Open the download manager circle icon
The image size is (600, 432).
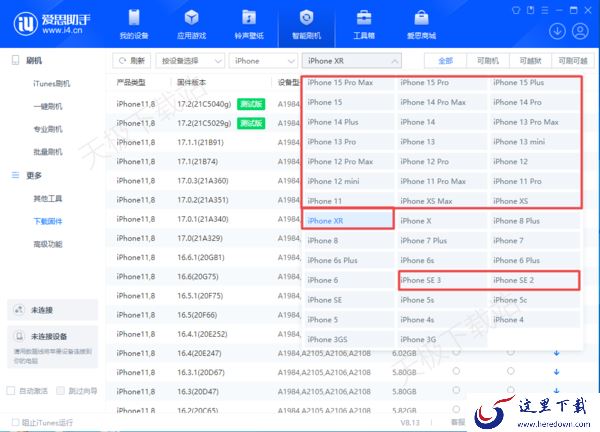tap(557, 31)
